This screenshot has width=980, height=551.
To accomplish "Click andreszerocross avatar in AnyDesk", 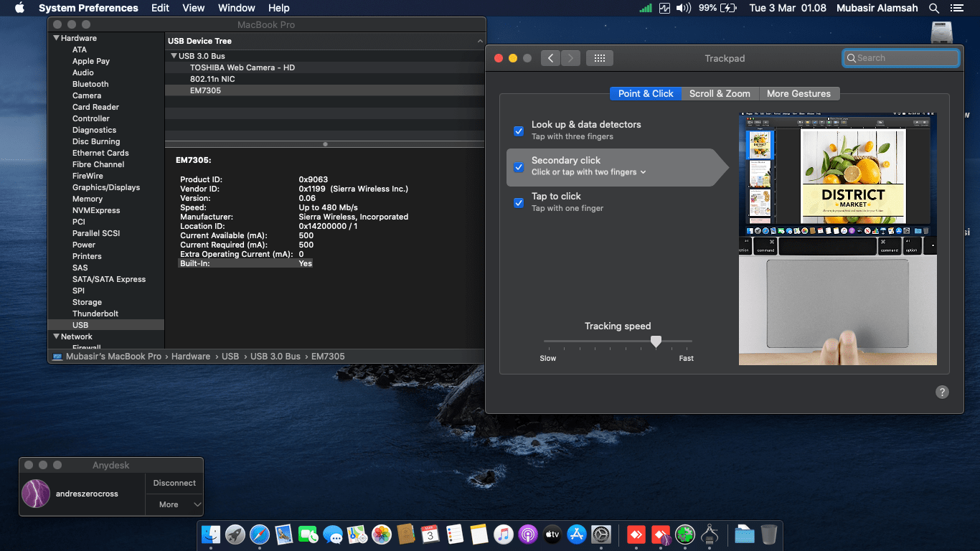I will pos(36,494).
